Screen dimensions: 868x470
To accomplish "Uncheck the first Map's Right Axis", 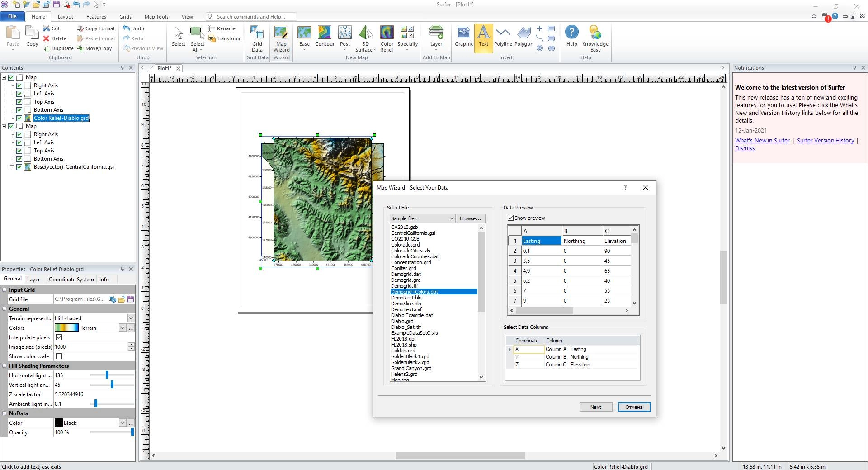I will pyautogui.click(x=19, y=85).
